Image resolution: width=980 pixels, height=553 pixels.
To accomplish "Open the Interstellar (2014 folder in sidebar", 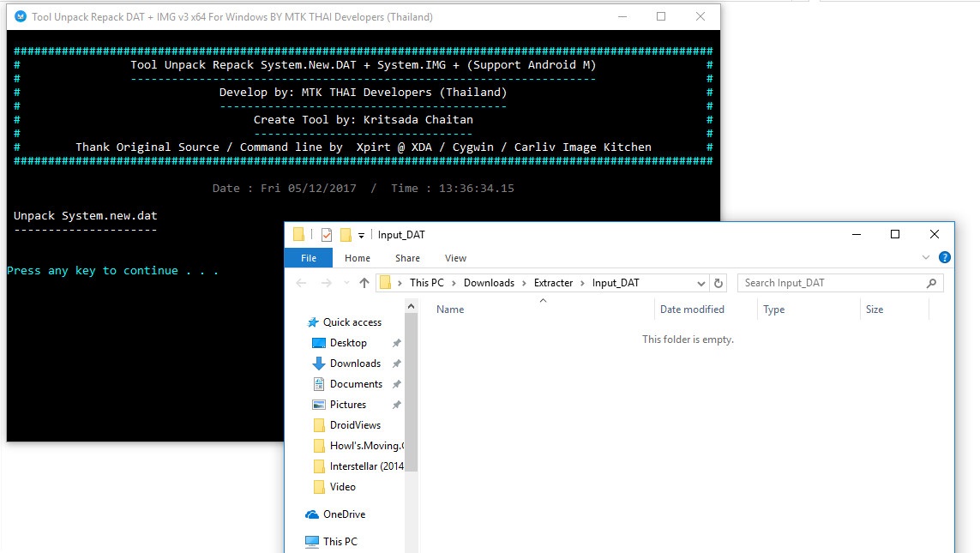I will tap(366, 466).
